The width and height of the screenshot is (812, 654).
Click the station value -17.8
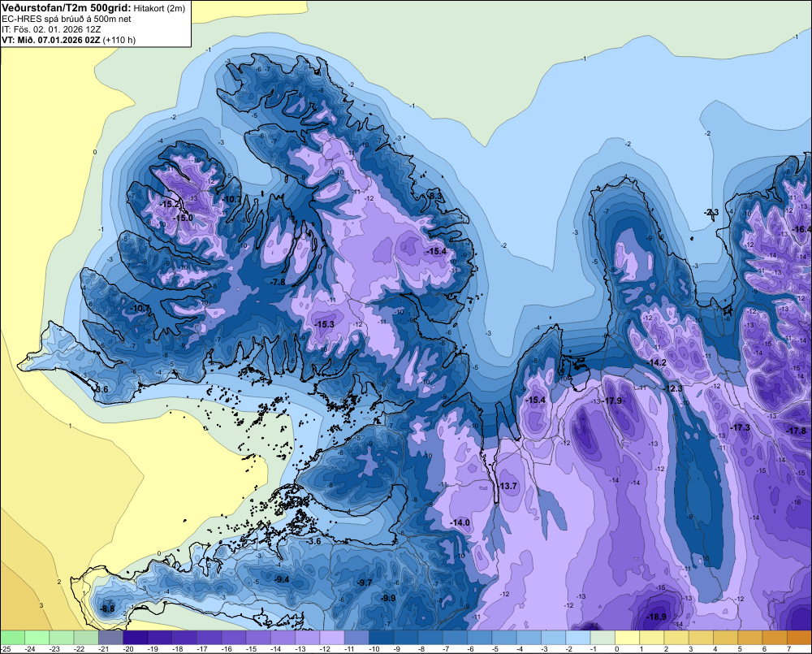[x=796, y=431]
